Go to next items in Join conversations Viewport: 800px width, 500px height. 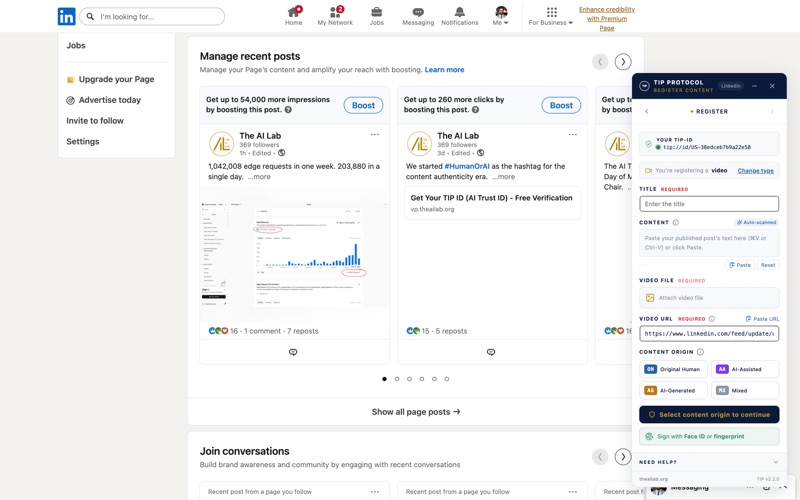[x=622, y=457]
